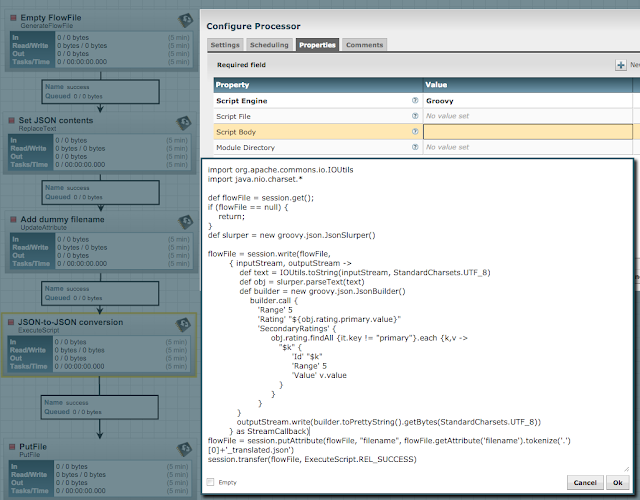640x500 pixels.
Task: Select the Script Engine property row
Action: click(423, 101)
